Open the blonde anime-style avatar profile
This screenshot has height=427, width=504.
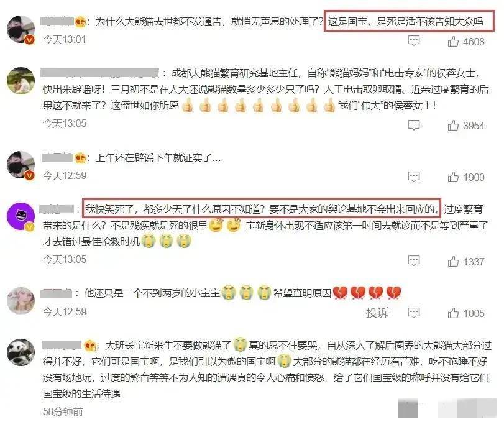(21, 301)
